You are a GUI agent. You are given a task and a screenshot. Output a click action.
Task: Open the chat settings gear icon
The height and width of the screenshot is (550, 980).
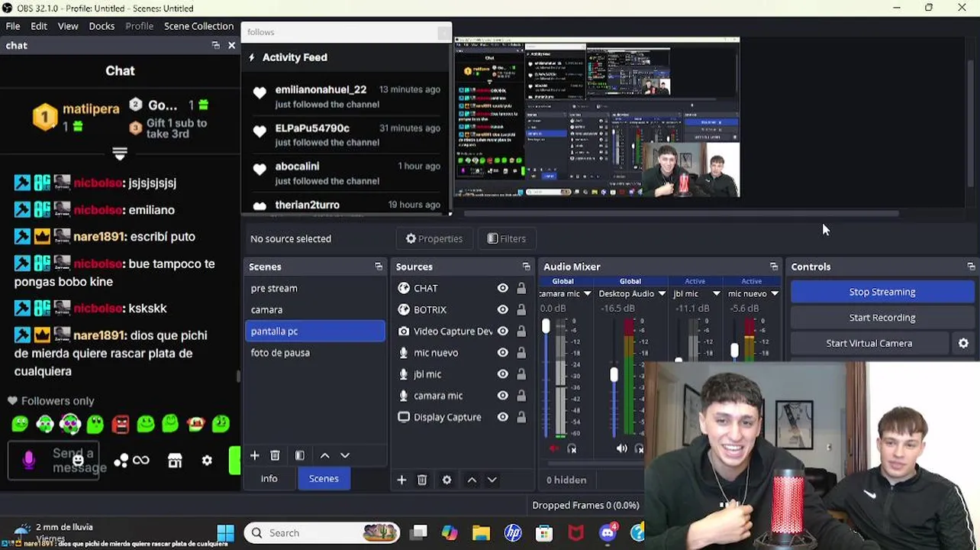coord(207,461)
